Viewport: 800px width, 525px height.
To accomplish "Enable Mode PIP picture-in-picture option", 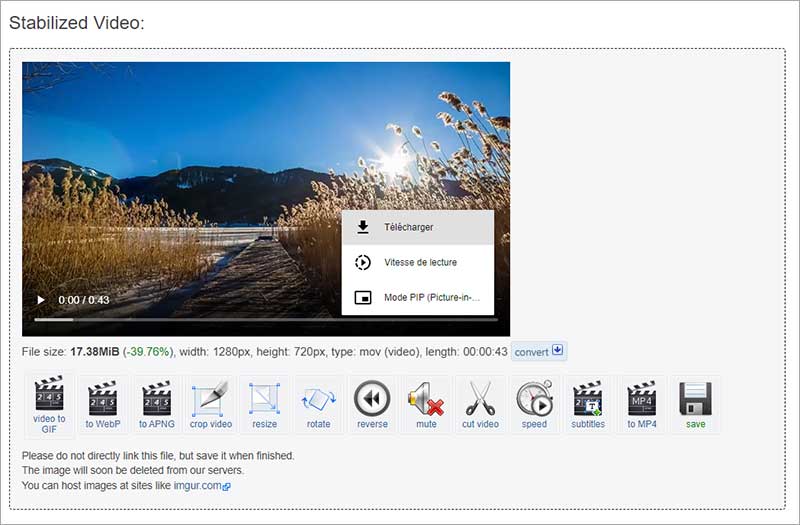I will [418, 297].
